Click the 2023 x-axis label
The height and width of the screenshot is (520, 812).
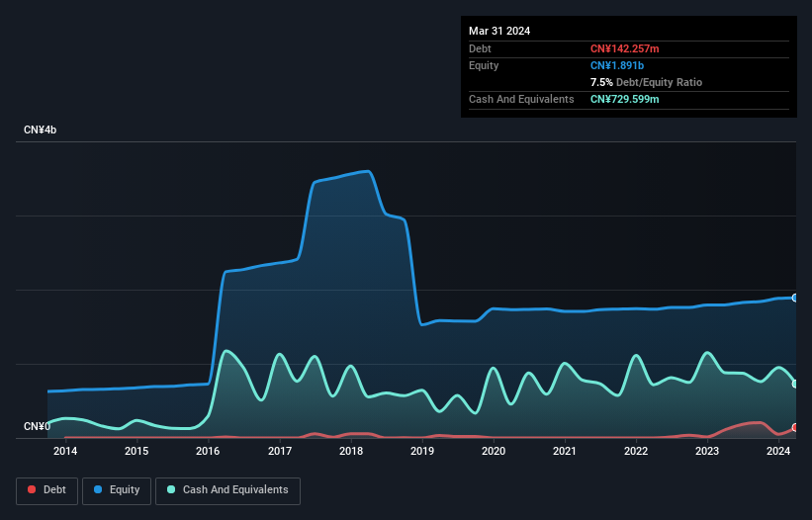click(x=707, y=451)
